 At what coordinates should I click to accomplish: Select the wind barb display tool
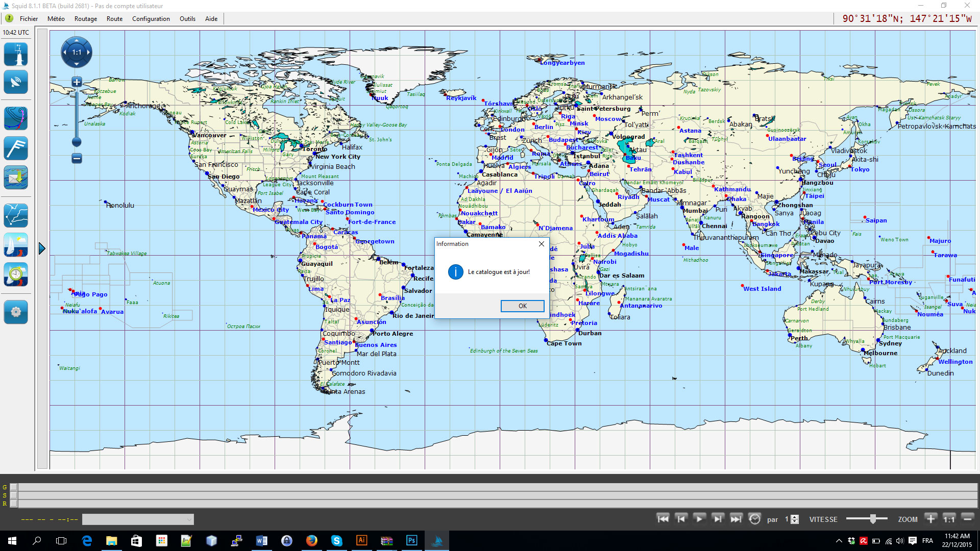click(x=16, y=148)
